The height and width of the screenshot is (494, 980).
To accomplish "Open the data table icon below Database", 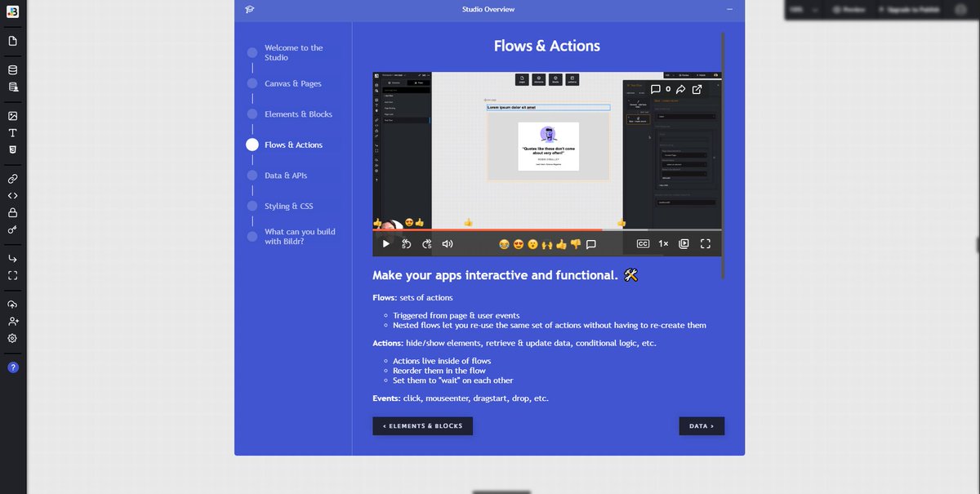I will 12,87.
